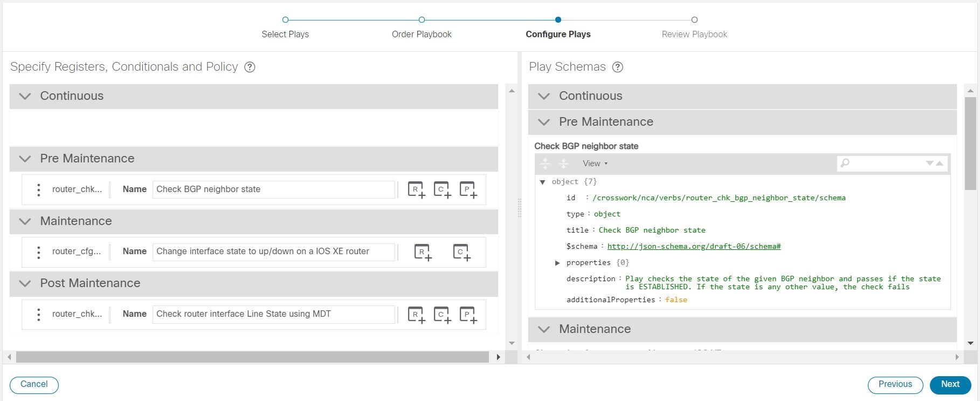This screenshot has height=401, width=980.
Task: Click the panel splitter handle
Action: coord(520,208)
